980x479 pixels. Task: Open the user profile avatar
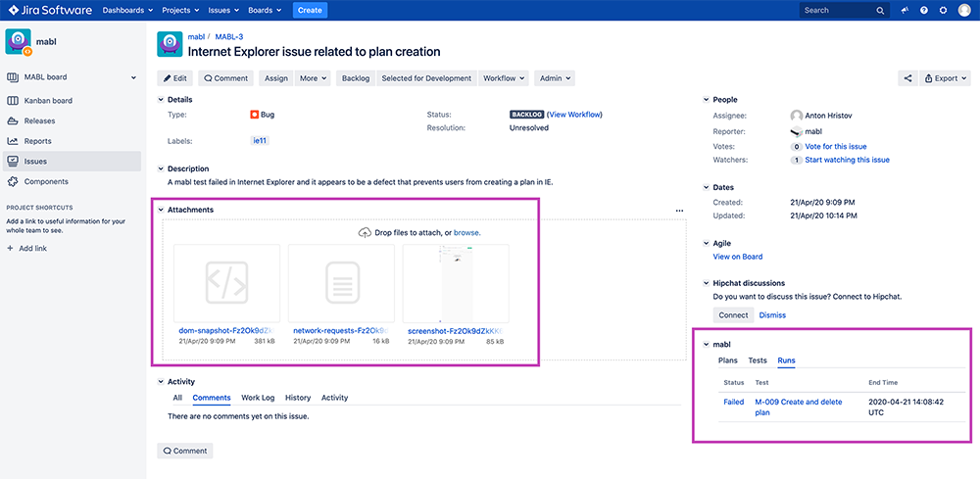click(x=964, y=11)
